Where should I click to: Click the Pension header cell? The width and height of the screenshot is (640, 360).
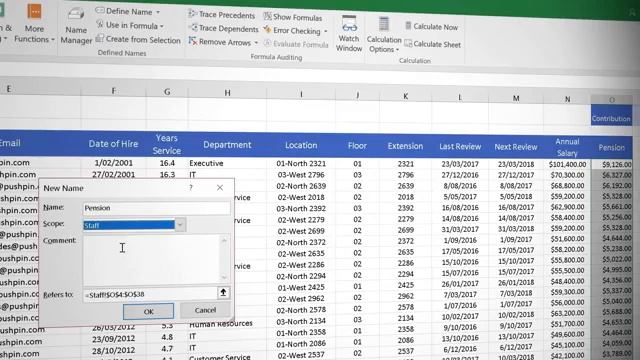tap(611, 148)
